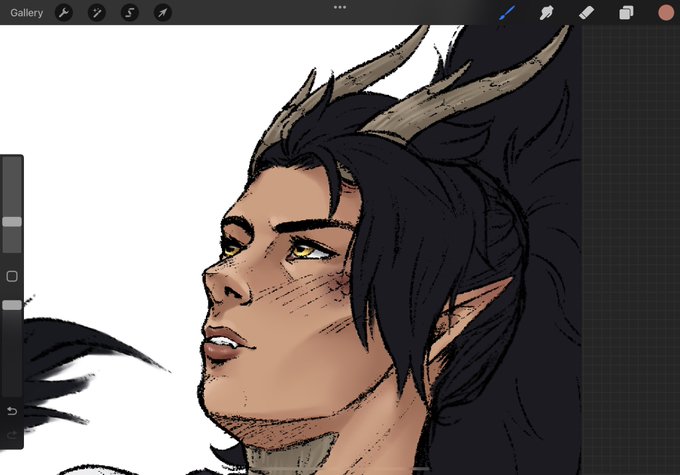The image size is (680, 475).
Task: Tap the three-dot multitasking indicator
Action: (x=340, y=7)
